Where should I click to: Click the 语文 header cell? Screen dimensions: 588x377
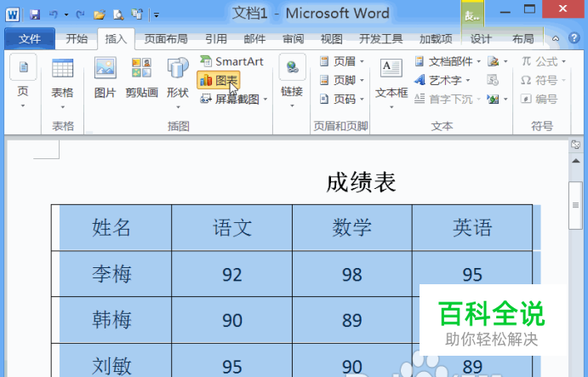[231, 228]
